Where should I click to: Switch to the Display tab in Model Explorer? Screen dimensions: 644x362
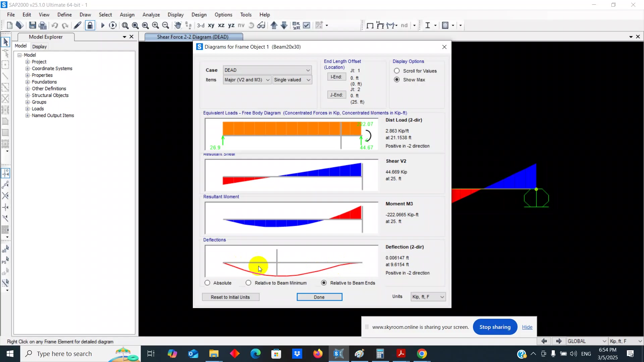point(39,47)
